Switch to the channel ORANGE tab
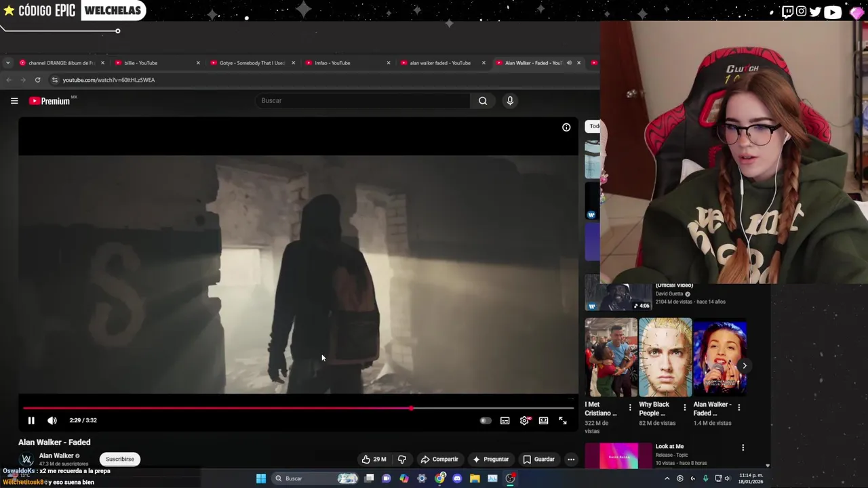This screenshot has height=488, width=868. 62,63
